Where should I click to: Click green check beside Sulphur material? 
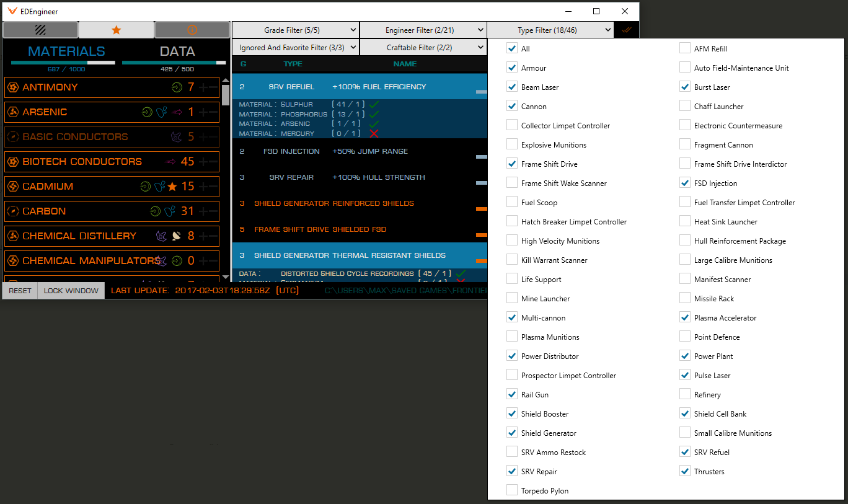coord(374,104)
